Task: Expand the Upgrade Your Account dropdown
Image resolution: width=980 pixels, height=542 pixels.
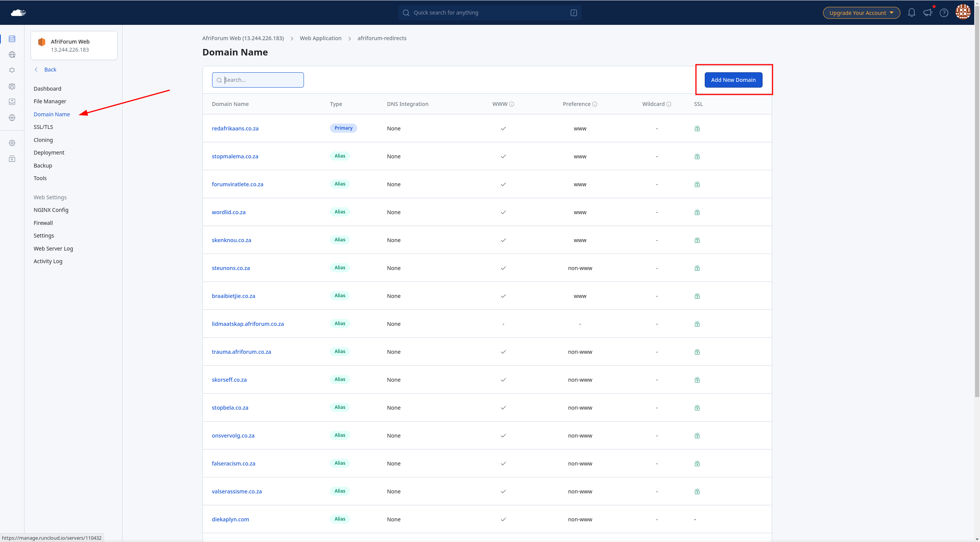Action: pyautogui.click(x=861, y=13)
